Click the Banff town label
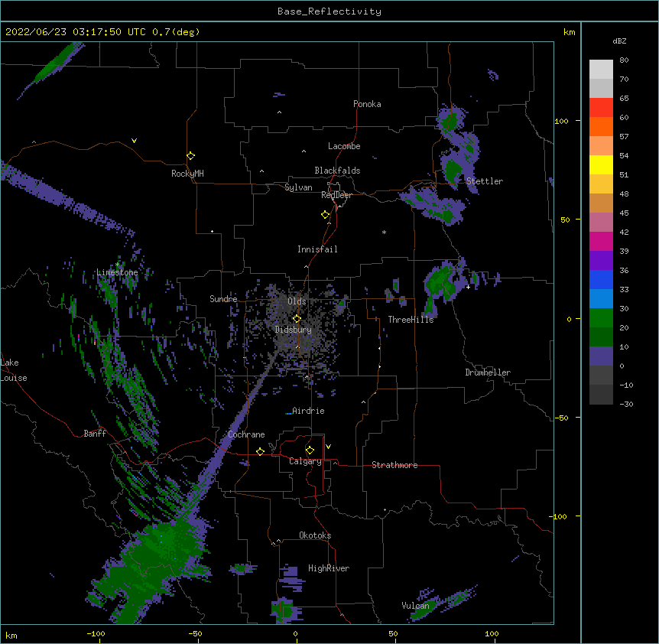 [95, 434]
